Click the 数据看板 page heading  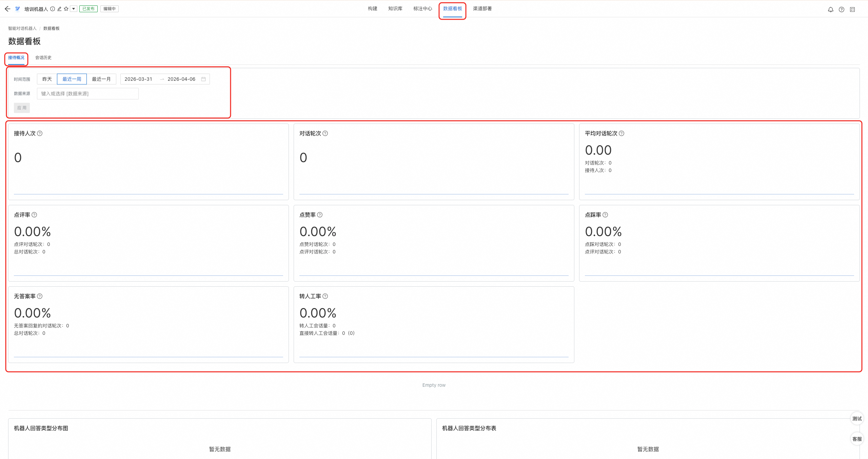pos(24,41)
